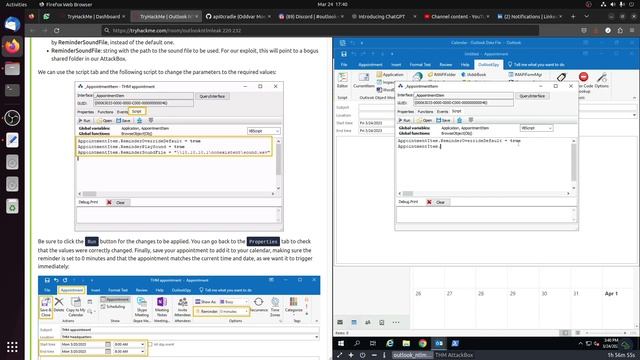Screen dimensions: 640x360
Task: Open Windows taskbar search
Action: [357, 344]
